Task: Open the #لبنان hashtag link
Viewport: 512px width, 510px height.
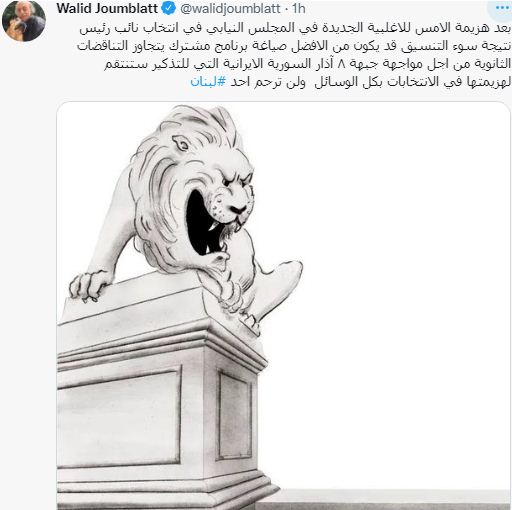Action: tap(208, 82)
